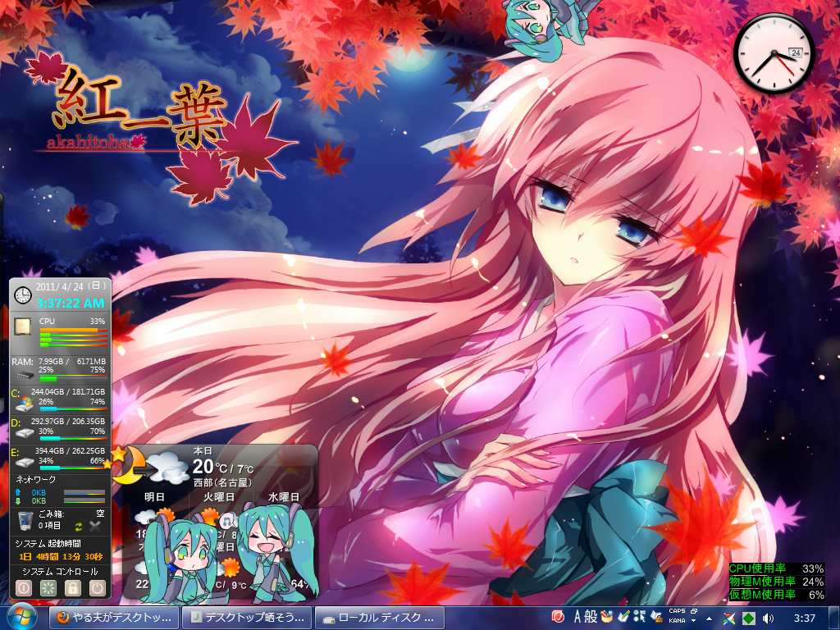The width and height of the screenshot is (840, 630).
Task: Click the date box 24 on analog clock
Action: (x=796, y=53)
